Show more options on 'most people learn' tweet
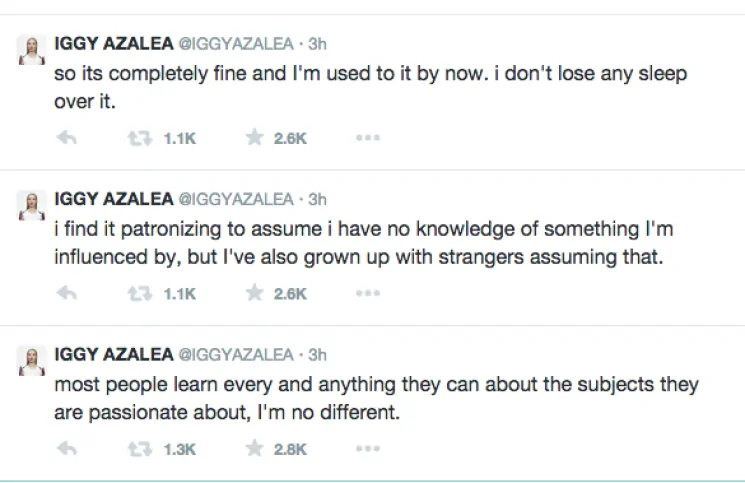This screenshot has height=483, width=745. click(x=368, y=449)
